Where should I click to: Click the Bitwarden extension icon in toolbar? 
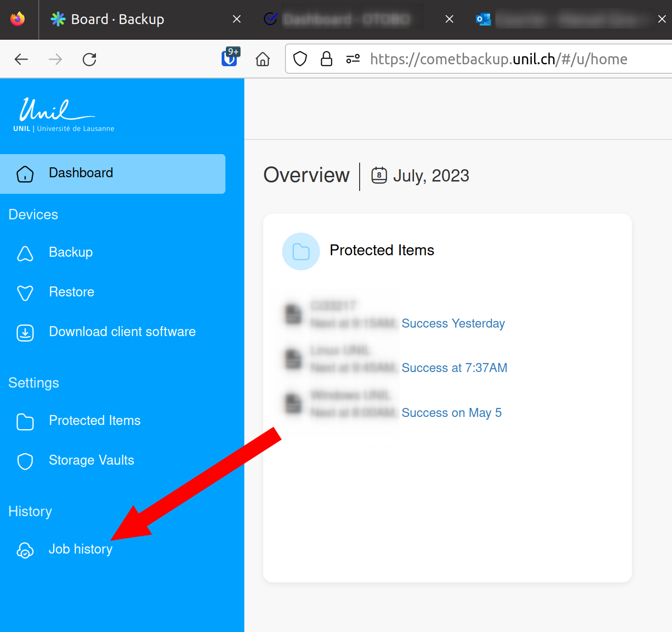coord(230,58)
